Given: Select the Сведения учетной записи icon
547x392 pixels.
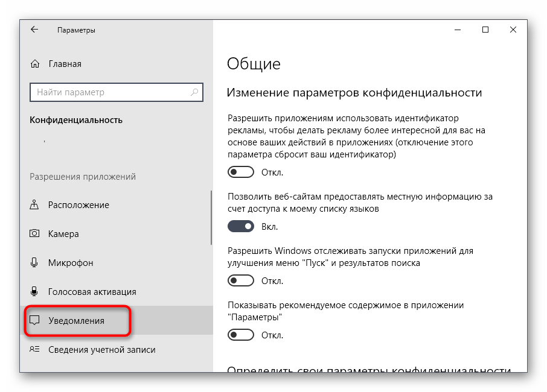Looking at the screenshot, I should pos(34,349).
